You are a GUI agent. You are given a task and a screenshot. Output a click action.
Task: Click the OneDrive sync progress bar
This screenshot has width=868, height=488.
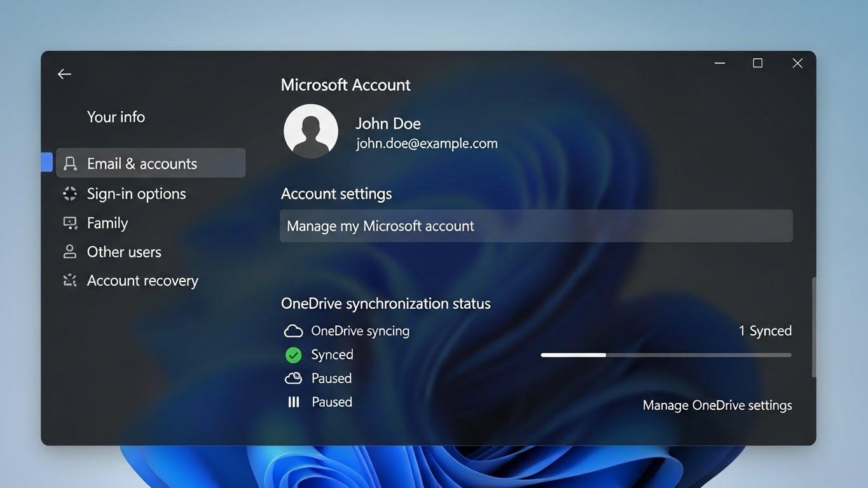(x=665, y=355)
